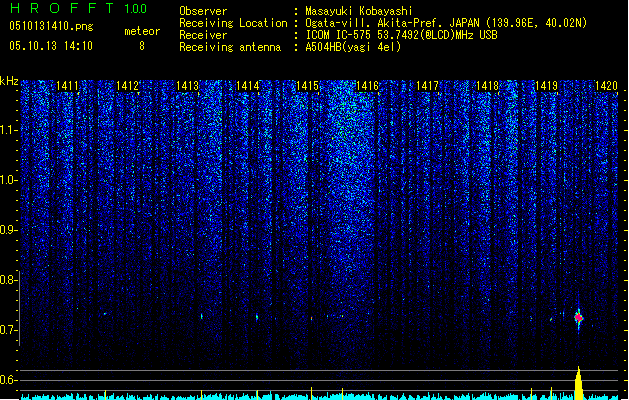629x400 pixels.
Task: Click the observer name Masayuki Kobayashi
Action: point(359,11)
